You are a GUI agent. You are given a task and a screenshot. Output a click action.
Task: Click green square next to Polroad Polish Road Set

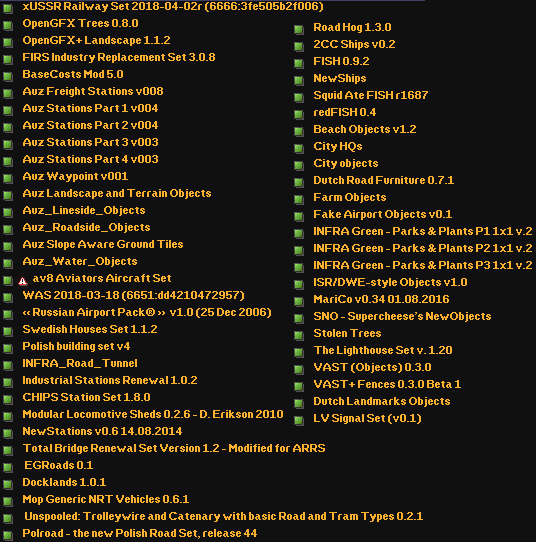click(8, 535)
